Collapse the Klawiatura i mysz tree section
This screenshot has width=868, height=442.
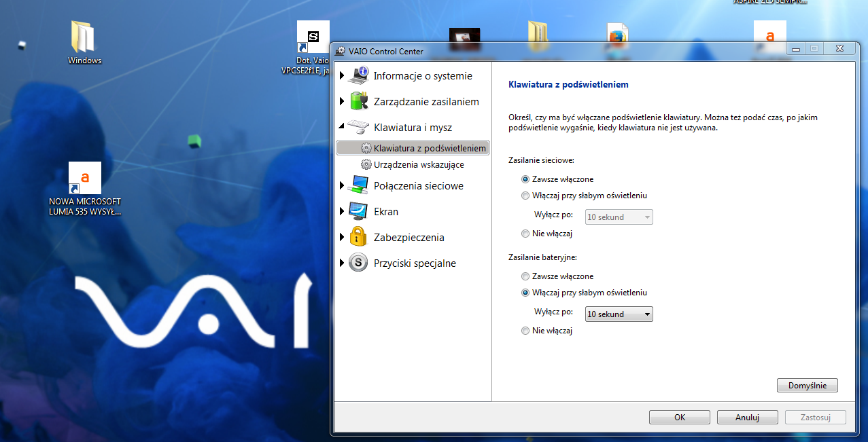pos(343,126)
